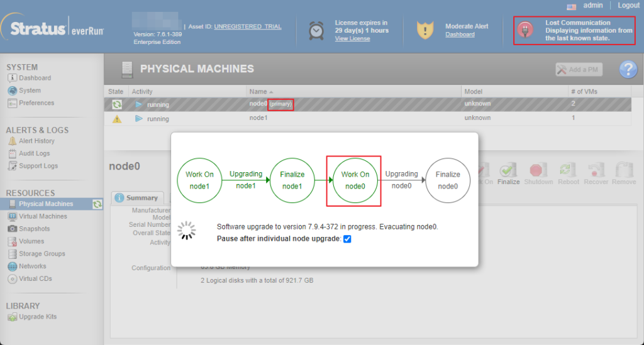Open Preferences in the sidebar
The height and width of the screenshot is (345, 644).
(36, 103)
